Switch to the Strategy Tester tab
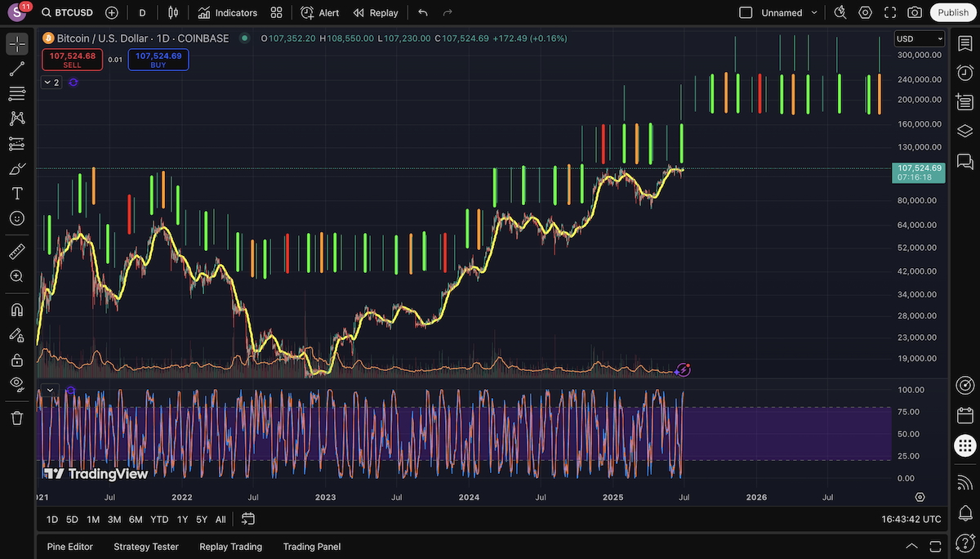The width and height of the screenshot is (980, 559). [145, 546]
